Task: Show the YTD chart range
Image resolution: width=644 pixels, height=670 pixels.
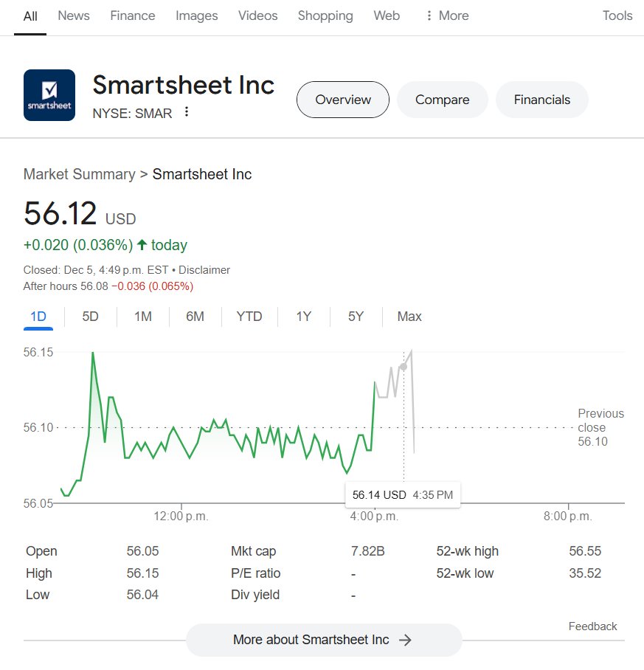Action: point(249,317)
